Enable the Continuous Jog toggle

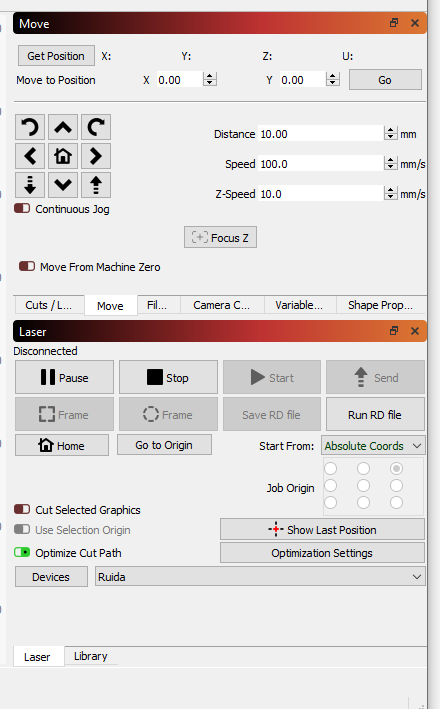pyautogui.click(x=22, y=208)
